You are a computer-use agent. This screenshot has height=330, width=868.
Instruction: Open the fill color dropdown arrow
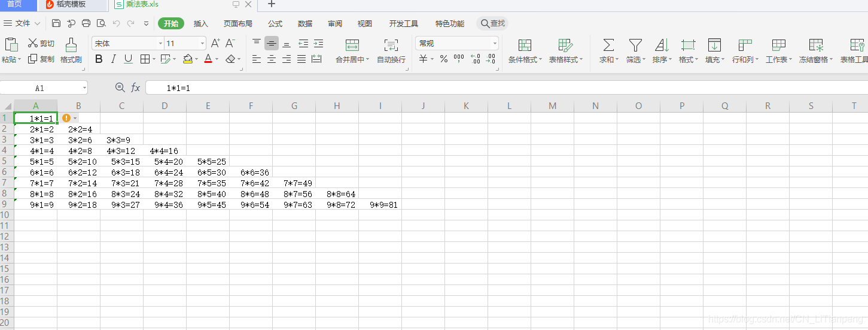click(x=197, y=59)
